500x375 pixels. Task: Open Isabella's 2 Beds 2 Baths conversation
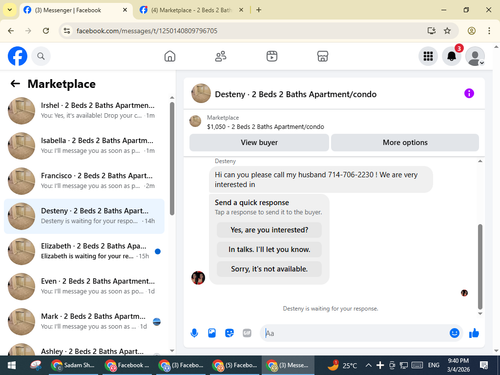coord(84,146)
